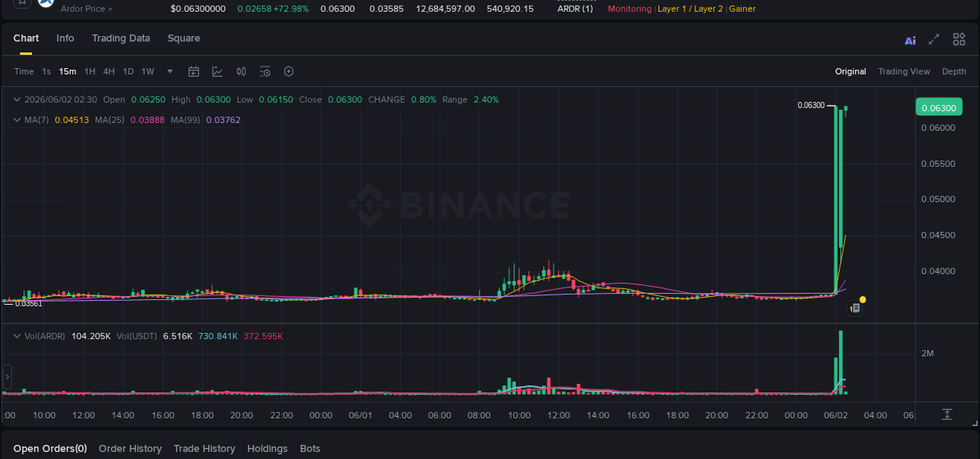Show the Open Orders(0) tab
Screen dimensions: 980x459
tap(50, 449)
